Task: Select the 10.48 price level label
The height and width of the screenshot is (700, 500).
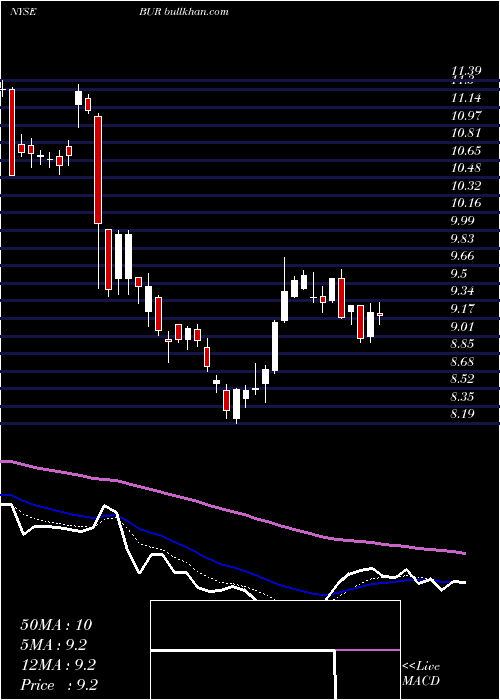Action: 466,168
